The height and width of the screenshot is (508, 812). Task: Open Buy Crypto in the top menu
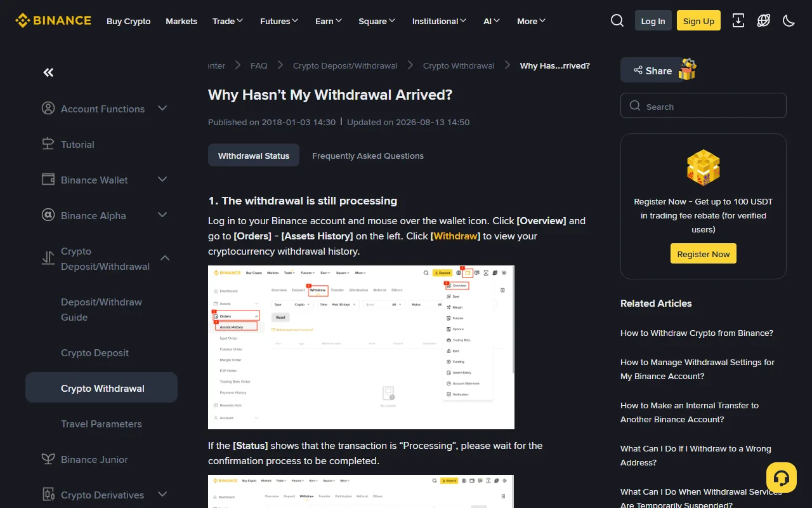pyautogui.click(x=129, y=21)
